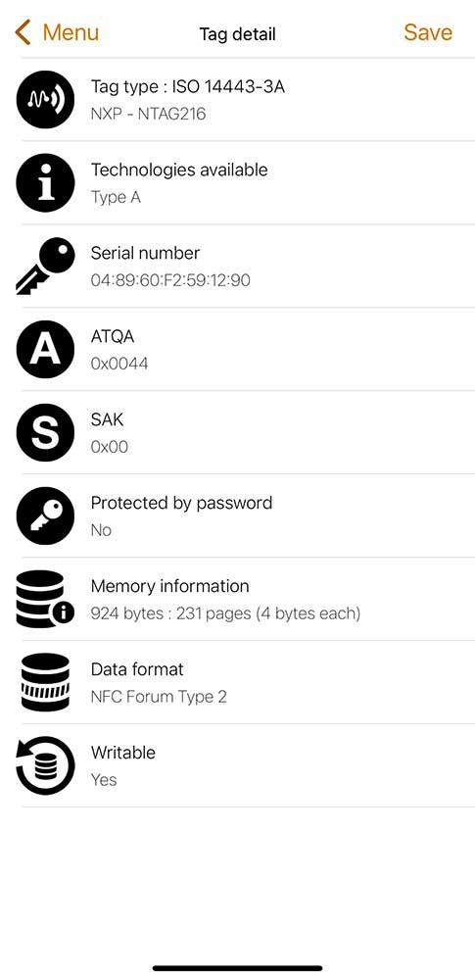The width and height of the screenshot is (475, 980).
Task: Tap the Menu back button label
Action: (71, 32)
